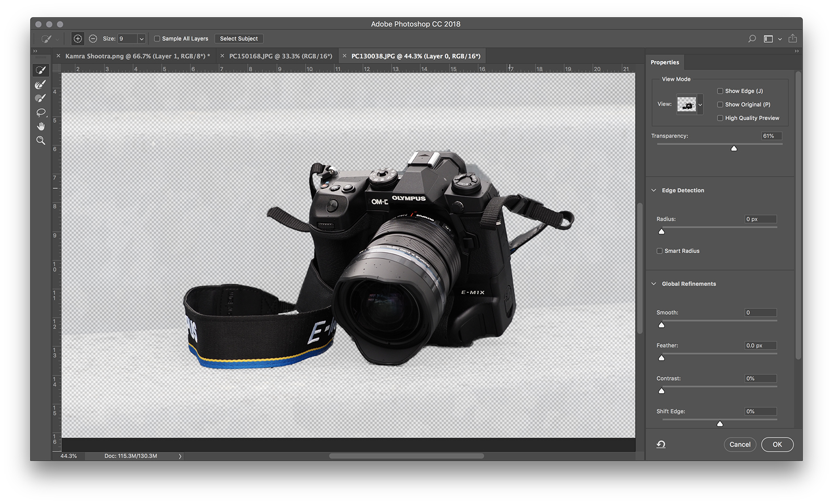Close the Kamra Shootra.png tab
This screenshot has height=504, width=833.
pyautogui.click(x=58, y=56)
